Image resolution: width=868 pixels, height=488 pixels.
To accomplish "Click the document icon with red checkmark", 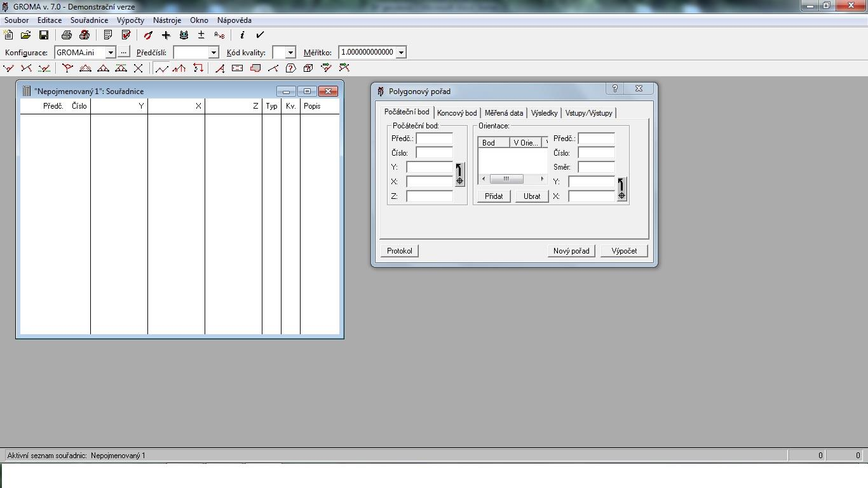I will [x=126, y=35].
